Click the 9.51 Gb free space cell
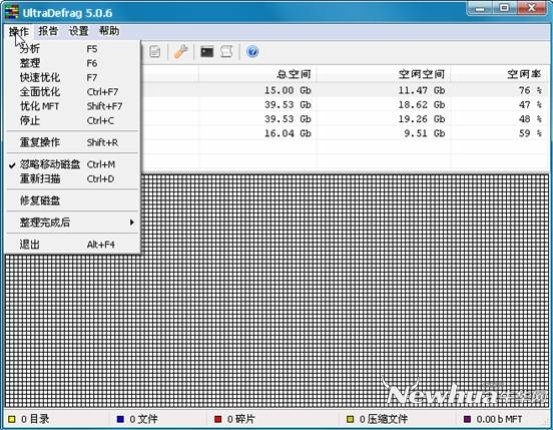The width and height of the screenshot is (553, 430). click(424, 133)
